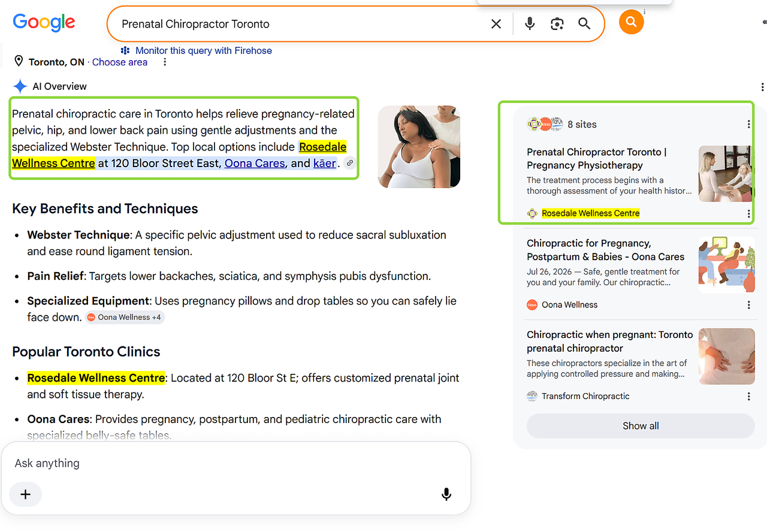Click the Firehose icon beside the monitor link
Screen dimensions: 767x532
tap(125, 50)
